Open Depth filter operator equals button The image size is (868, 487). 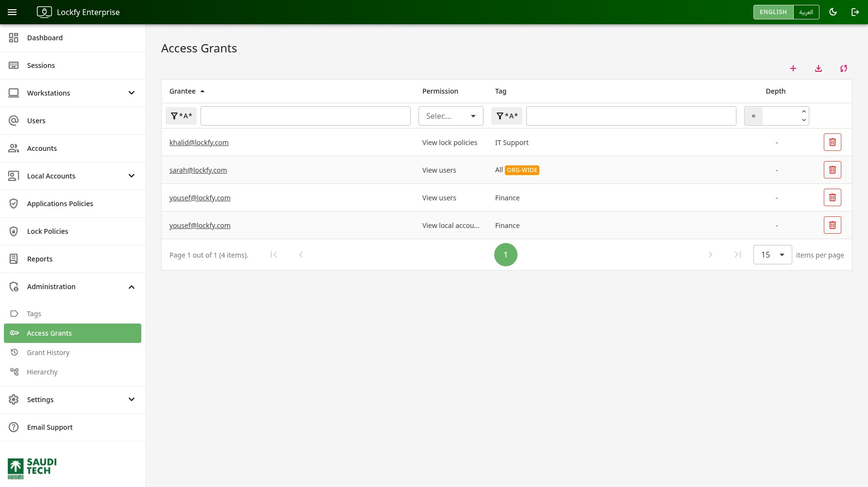[x=753, y=116]
